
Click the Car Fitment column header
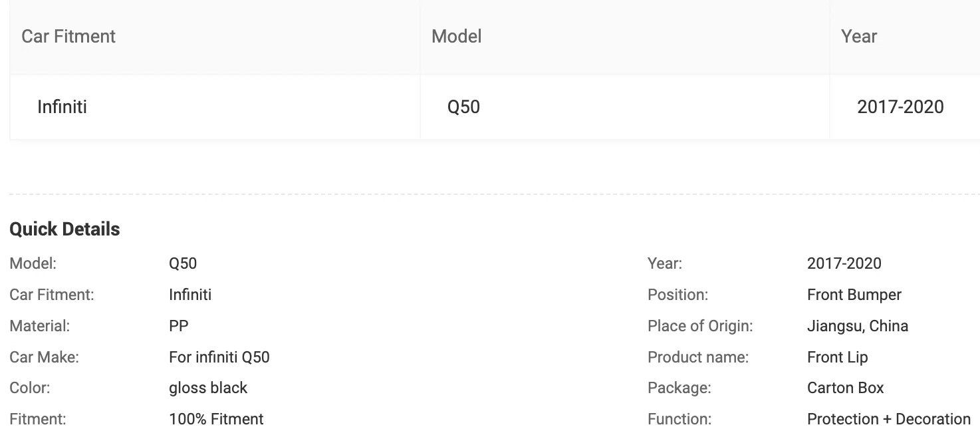[68, 37]
